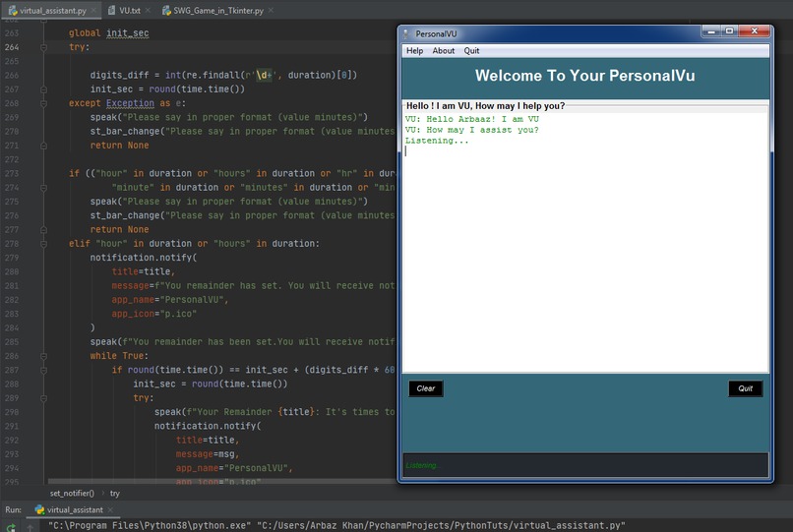793x532 pixels.
Task: Click 'return None' on line 271
Action: [119, 146]
